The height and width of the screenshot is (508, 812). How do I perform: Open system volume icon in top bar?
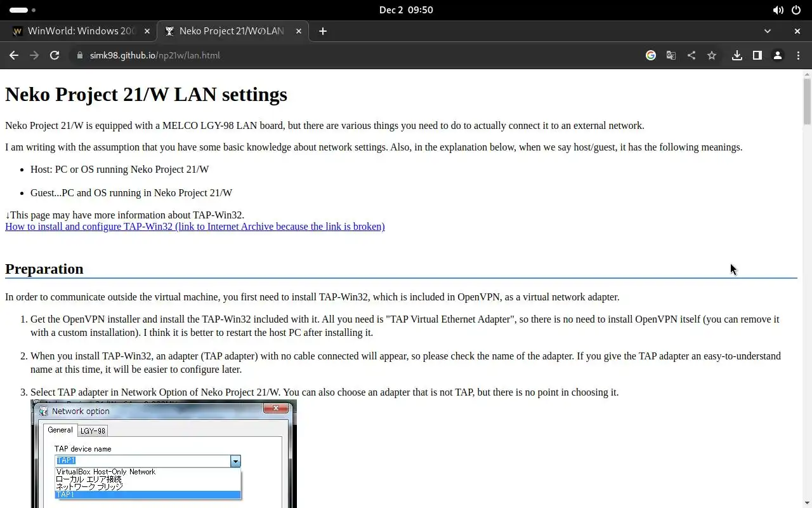coord(778,10)
